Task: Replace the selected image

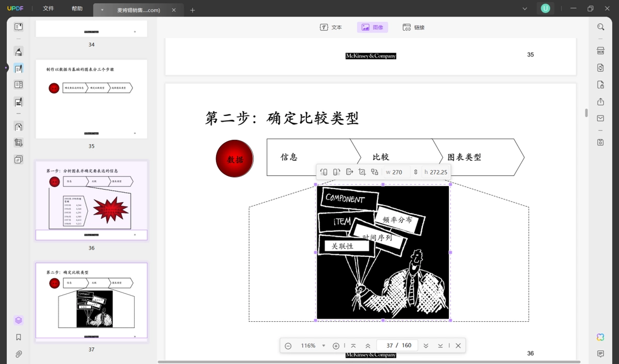Action: click(x=374, y=172)
